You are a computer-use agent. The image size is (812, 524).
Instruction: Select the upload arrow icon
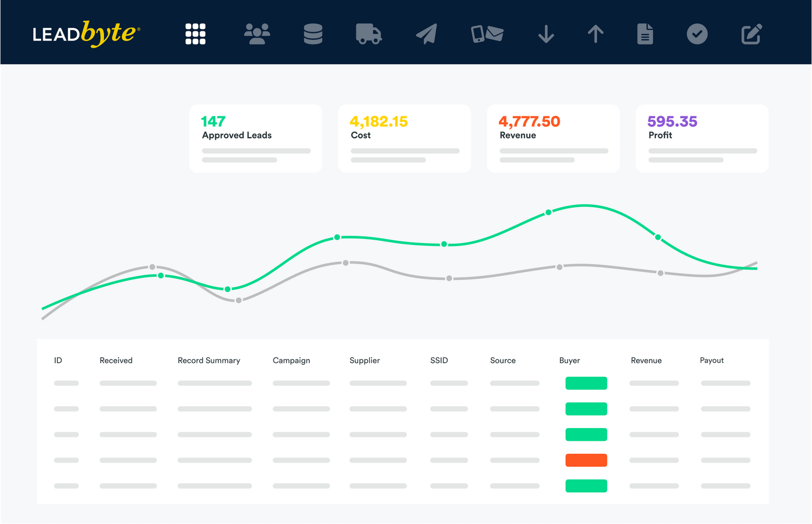595,34
